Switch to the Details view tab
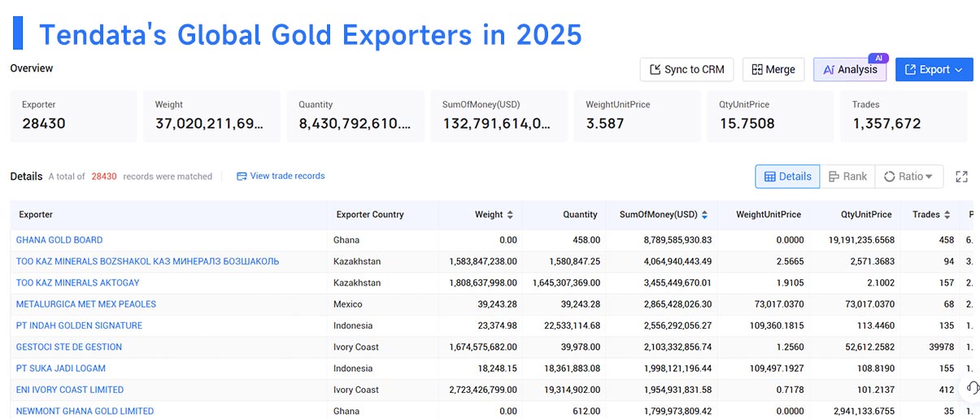The width and height of the screenshot is (980, 419). click(787, 177)
